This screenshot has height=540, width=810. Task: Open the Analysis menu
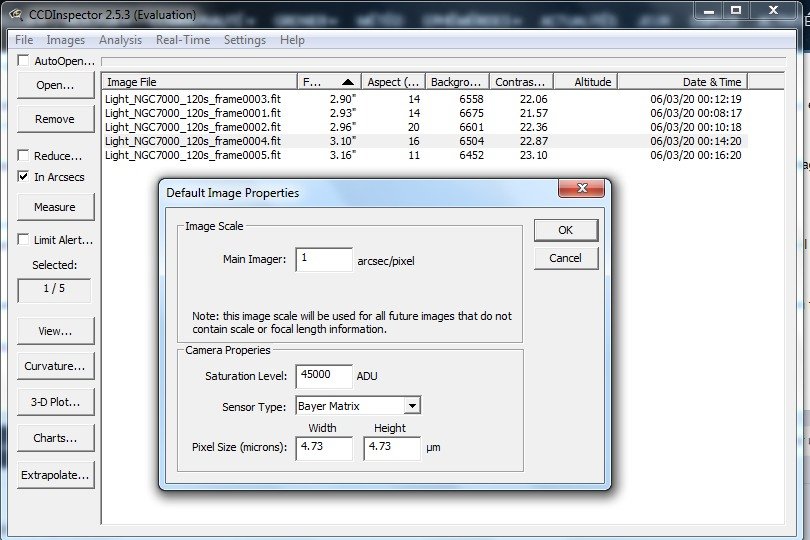(120, 40)
